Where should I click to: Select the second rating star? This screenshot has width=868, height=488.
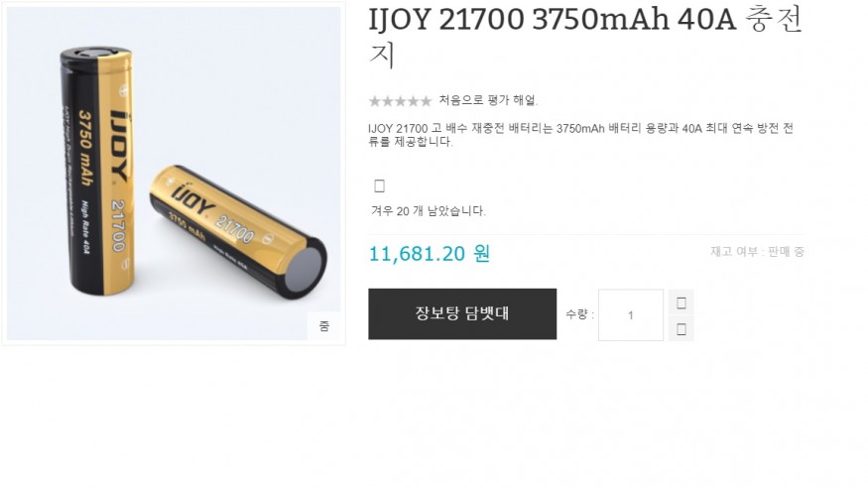(x=388, y=101)
